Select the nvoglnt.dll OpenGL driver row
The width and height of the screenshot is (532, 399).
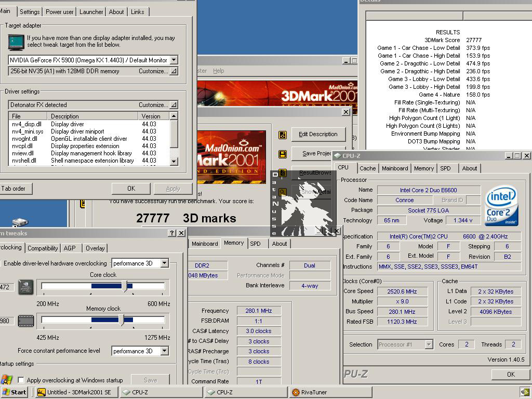click(x=89, y=139)
